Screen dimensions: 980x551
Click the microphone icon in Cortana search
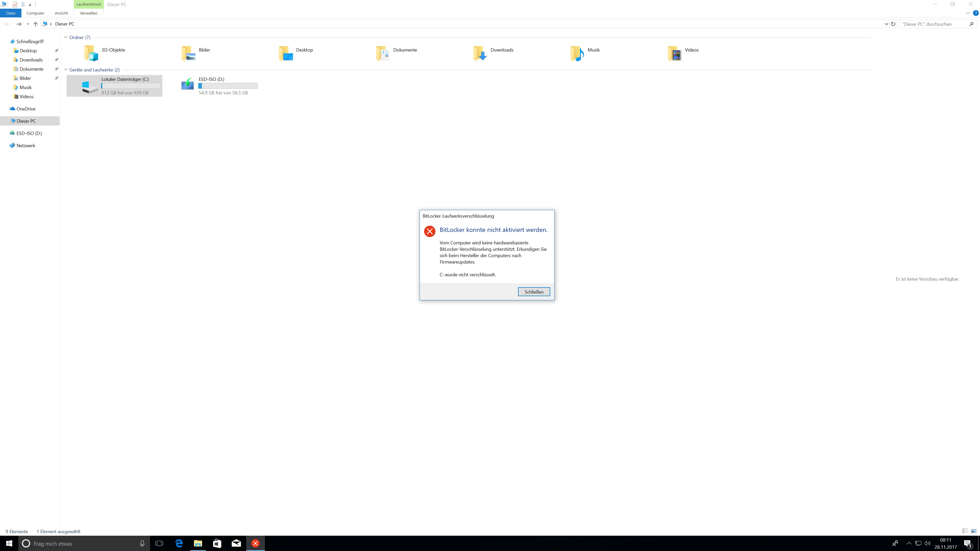click(142, 543)
